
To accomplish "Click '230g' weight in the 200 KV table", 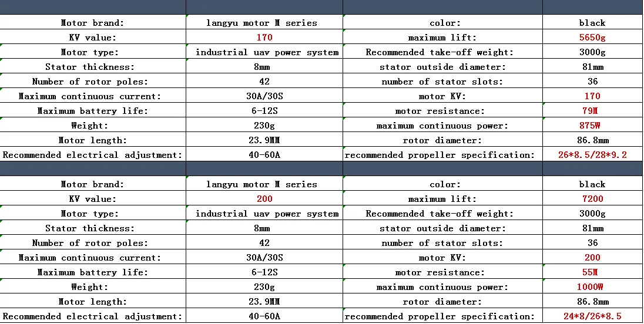I will coord(264,287).
